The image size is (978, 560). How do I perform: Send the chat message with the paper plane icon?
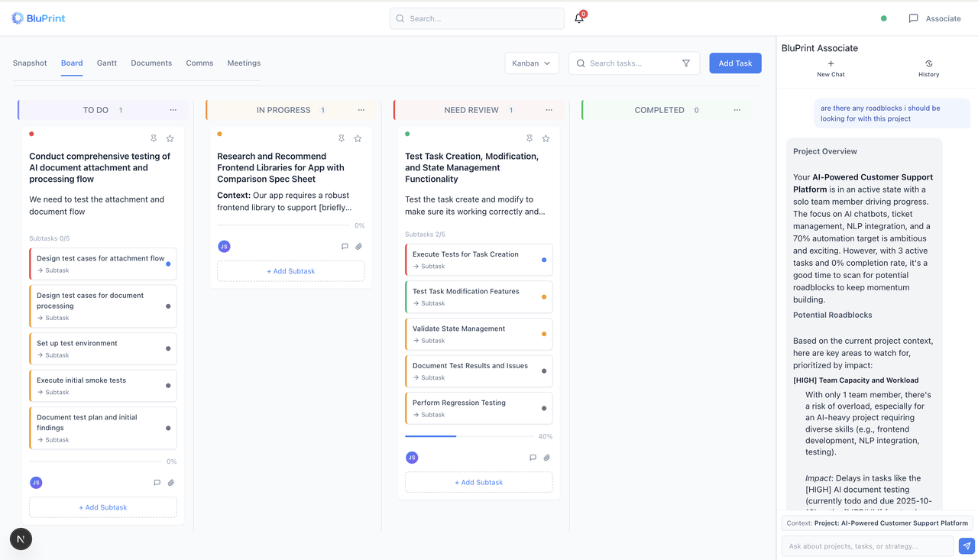966,545
